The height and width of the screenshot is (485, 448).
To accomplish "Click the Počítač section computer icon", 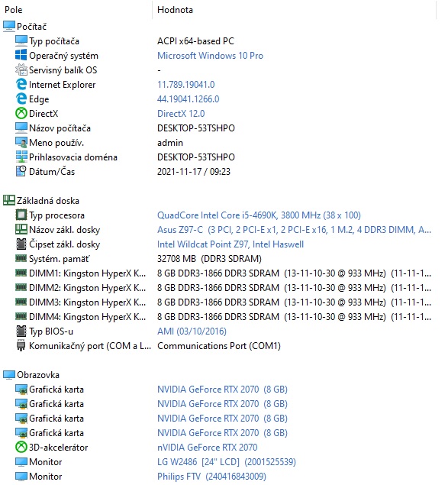I will [x=9, y=26].
